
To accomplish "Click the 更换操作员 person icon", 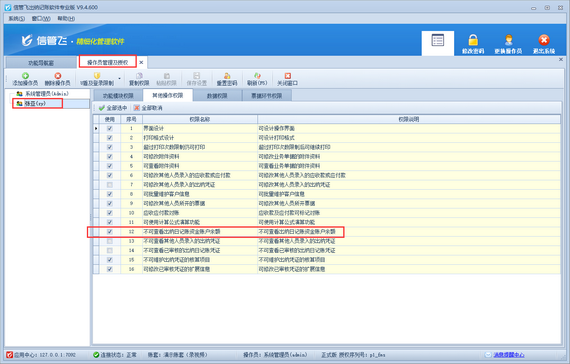I will pos(509,40).
